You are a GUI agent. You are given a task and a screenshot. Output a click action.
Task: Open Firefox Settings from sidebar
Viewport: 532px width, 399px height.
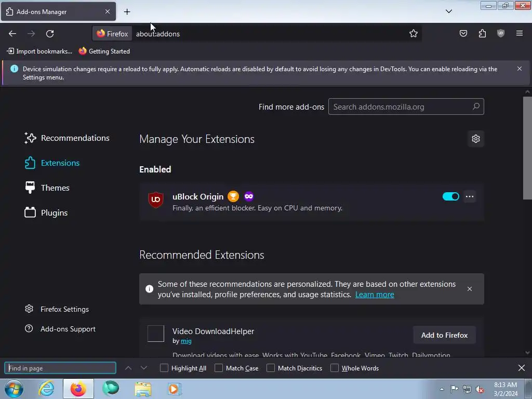click(x=57, y=309)
